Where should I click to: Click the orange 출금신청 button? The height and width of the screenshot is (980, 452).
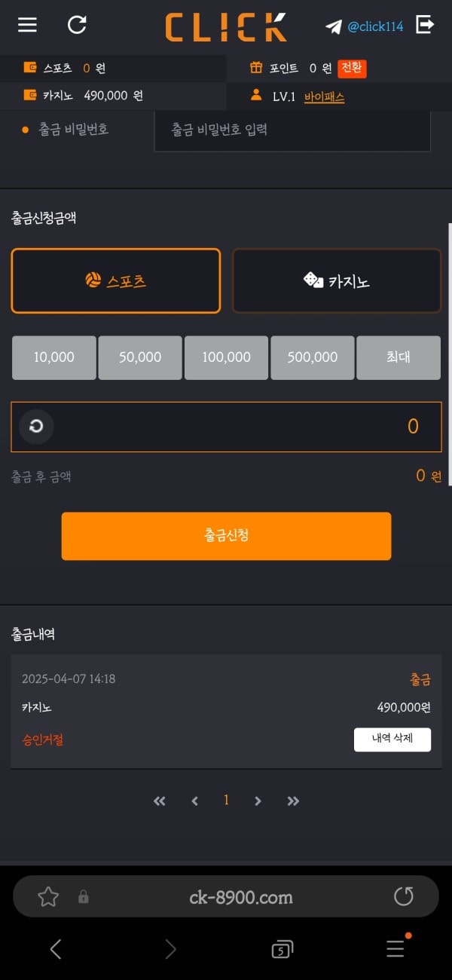pyautogui.click(x=226, y=536)
